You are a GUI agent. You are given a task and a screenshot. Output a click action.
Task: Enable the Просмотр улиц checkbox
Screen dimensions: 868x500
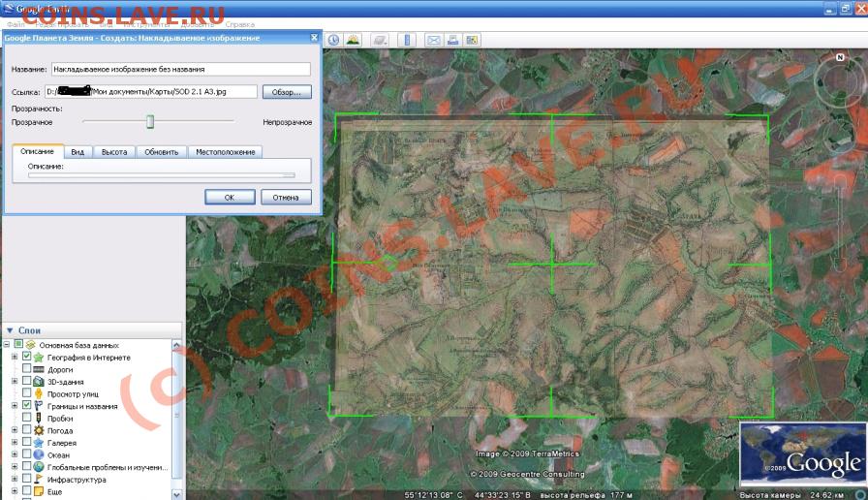click(26, 393)
